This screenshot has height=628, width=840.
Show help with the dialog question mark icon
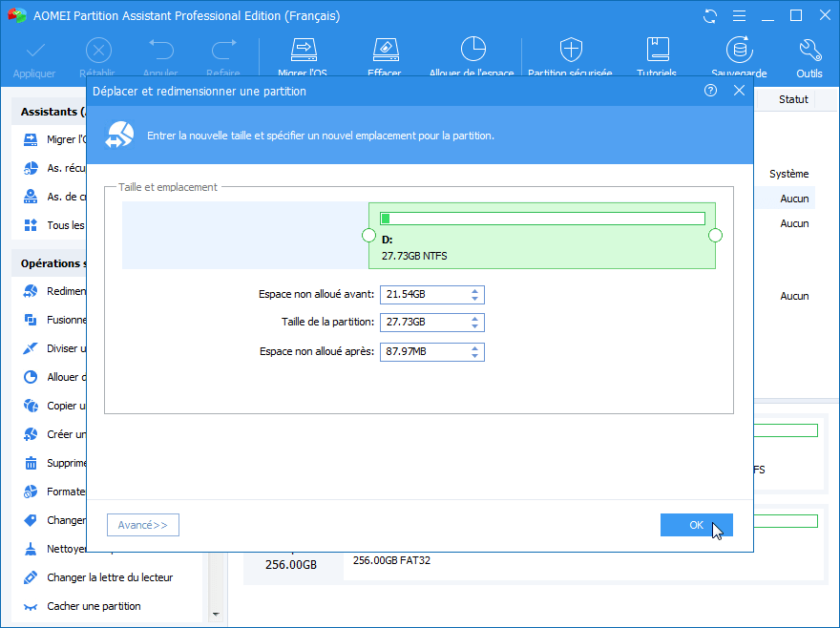pyautogui.click(x=710, y=91)
